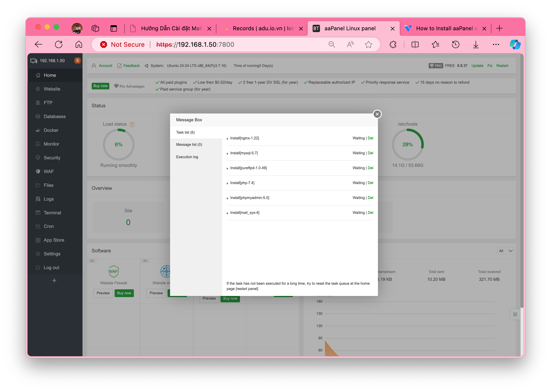Add page to favorites star icon
This screenshot has width=551, height=392.
click(368, 44)
